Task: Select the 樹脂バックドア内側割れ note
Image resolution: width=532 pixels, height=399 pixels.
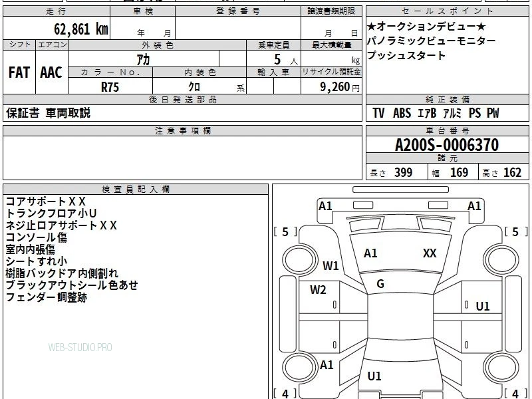Action: click(x=62, y=273)
